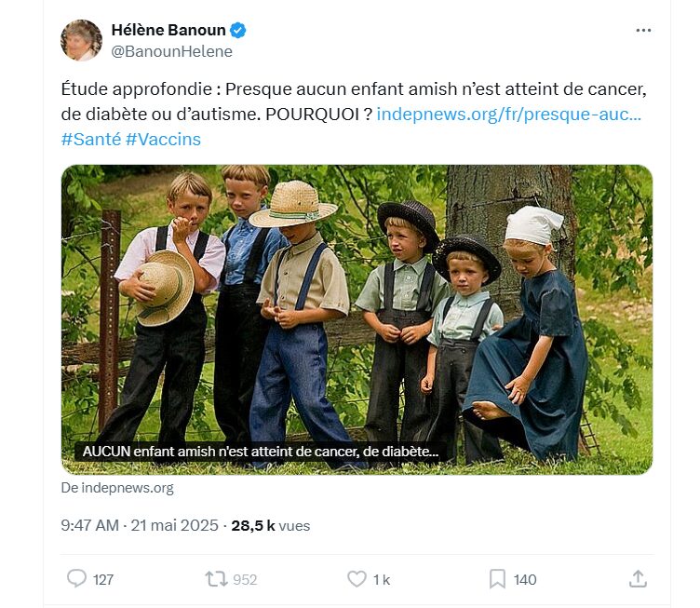Click the #Vaccins hashtag
The image size is (700, 608).
(163, 139)
